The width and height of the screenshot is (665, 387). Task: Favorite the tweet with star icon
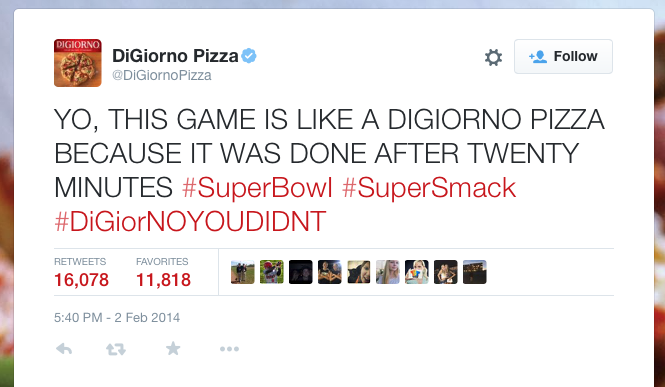173,348
